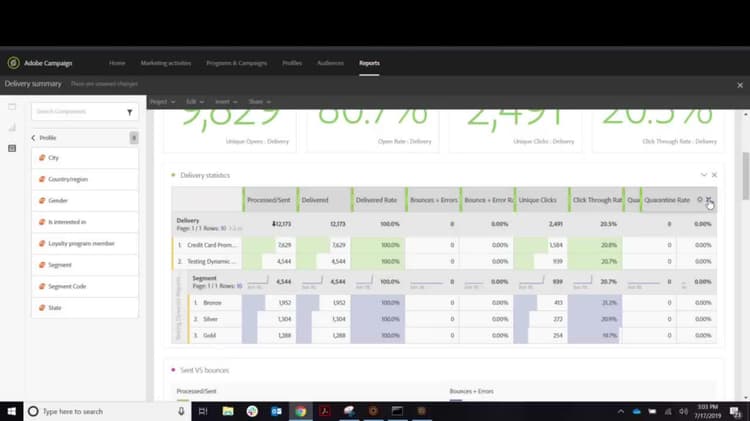Switch to Chrome on the taskbar
The width and height of the screenshot is (750, 421).
301,411
